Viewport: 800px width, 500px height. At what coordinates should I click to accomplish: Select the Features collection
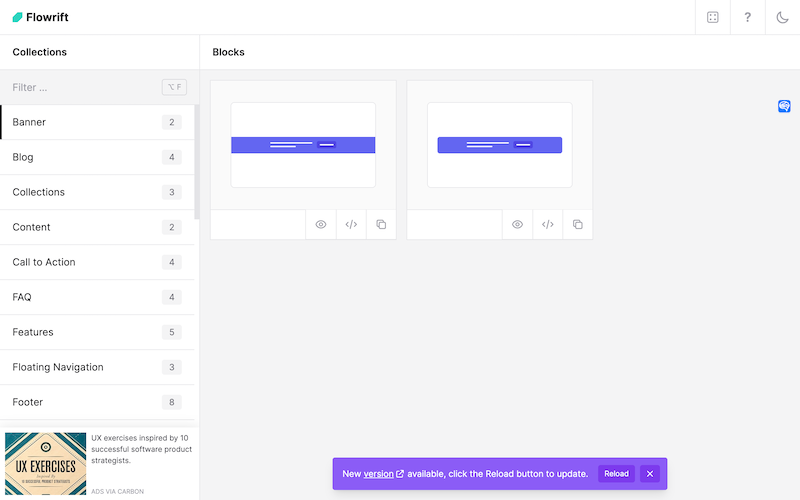tap(97, 332)
